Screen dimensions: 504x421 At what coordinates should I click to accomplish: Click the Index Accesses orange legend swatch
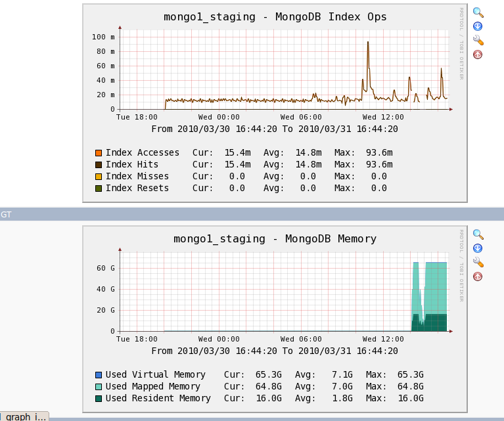tap(99, 153)
